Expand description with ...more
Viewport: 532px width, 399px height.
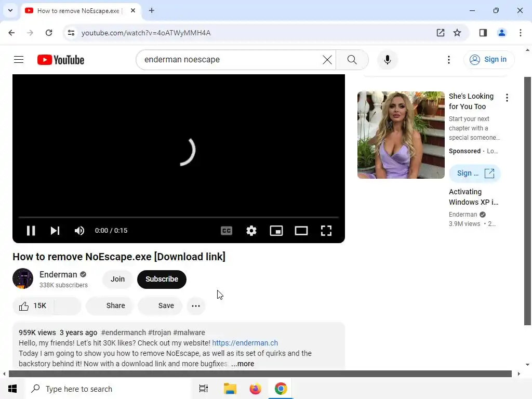click(243, 364)
